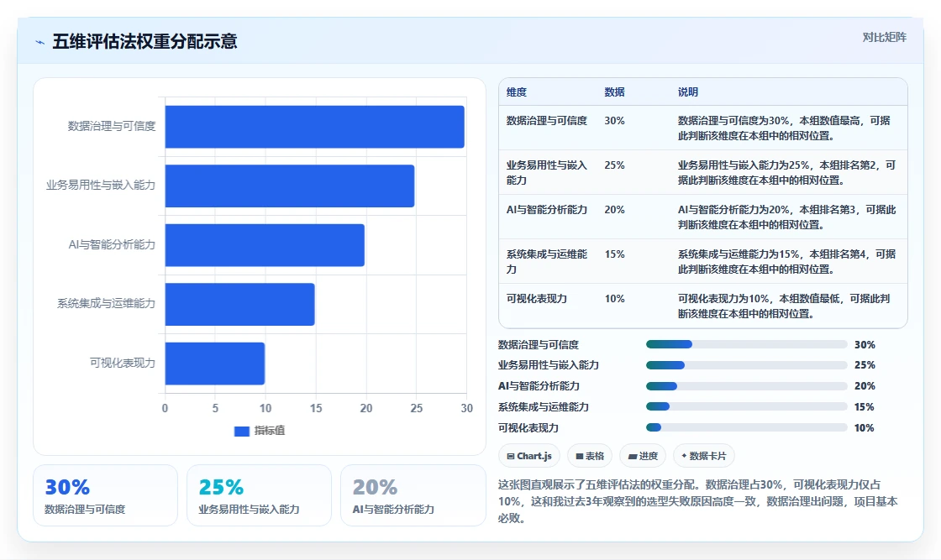
Task: Click the AI与智能分析能力 chart bar
Action: click(265, 245)
